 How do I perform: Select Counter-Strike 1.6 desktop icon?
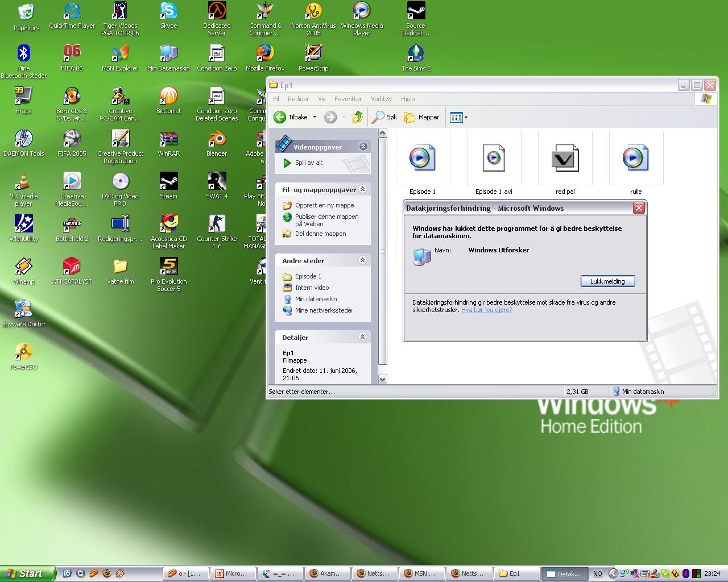pos(217,232)
